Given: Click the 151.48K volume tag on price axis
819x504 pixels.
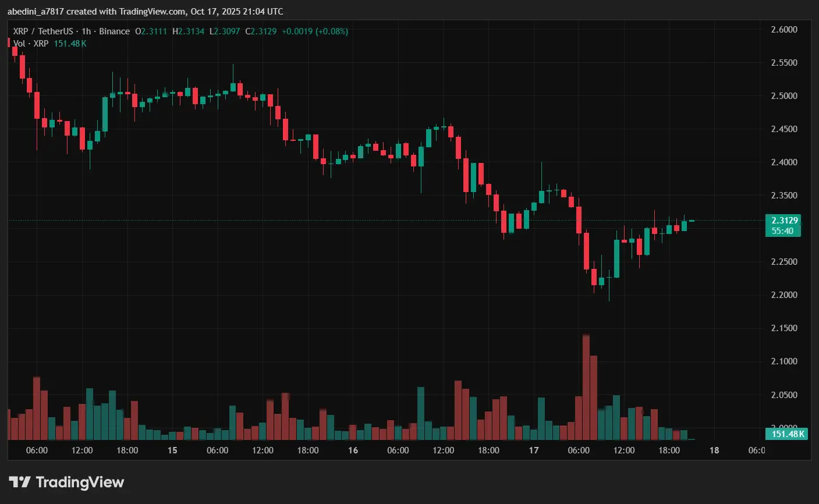Looking at the screenshot, I should [x=788, y=434].
